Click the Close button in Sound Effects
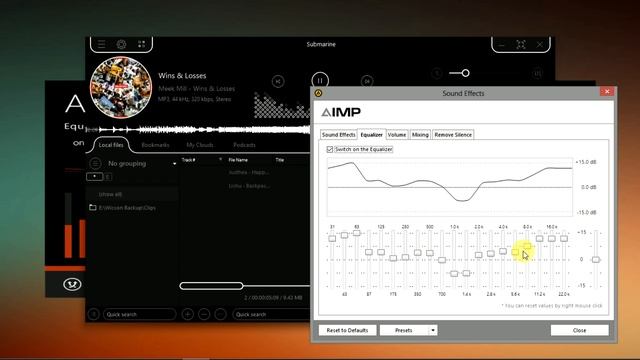 [580, 330]
